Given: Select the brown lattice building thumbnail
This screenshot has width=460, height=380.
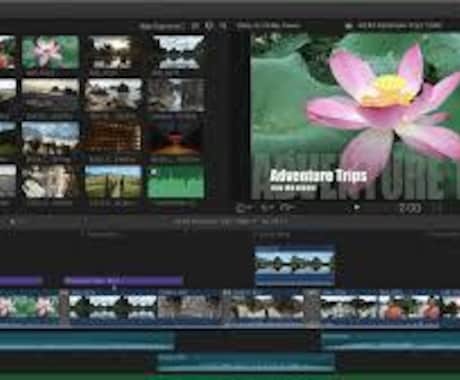Looking at the screenshot, I should (113, 138).
